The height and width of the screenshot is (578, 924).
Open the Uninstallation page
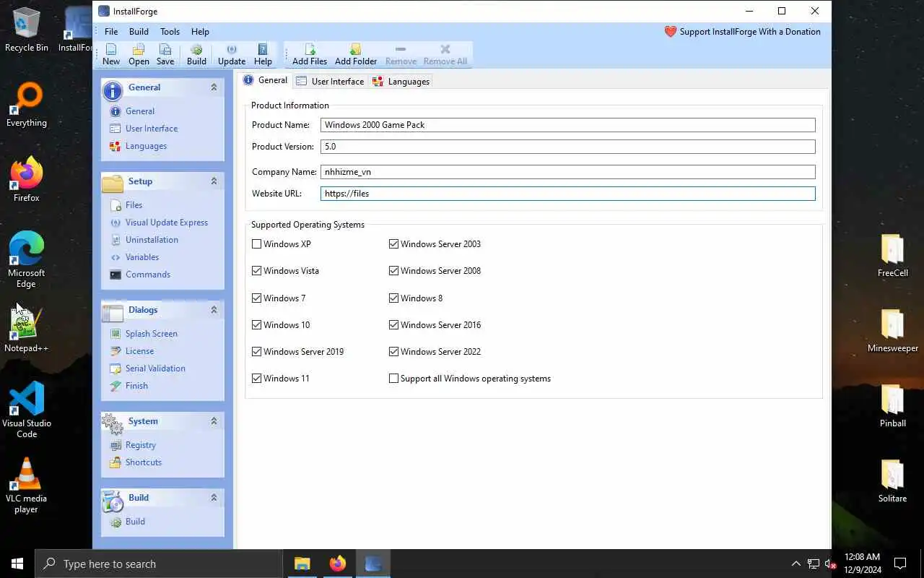152,240
